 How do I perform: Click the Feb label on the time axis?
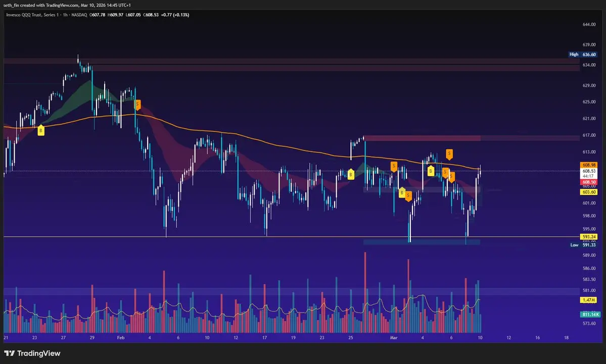point(121,338)
